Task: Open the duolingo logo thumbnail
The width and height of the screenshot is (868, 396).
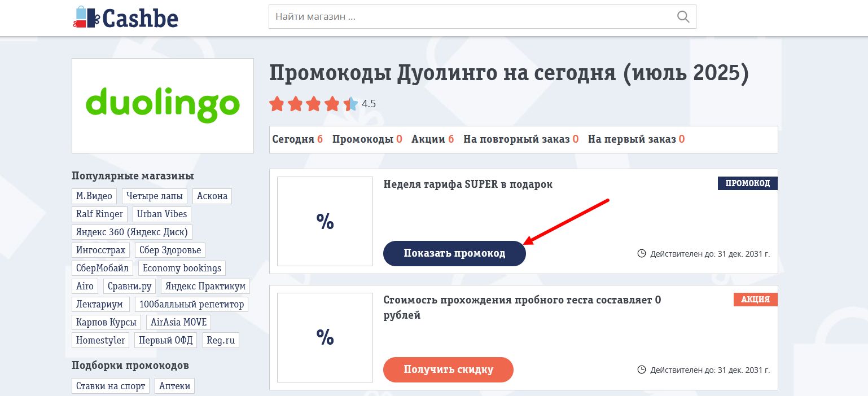Action: click(x=163, y=105)
